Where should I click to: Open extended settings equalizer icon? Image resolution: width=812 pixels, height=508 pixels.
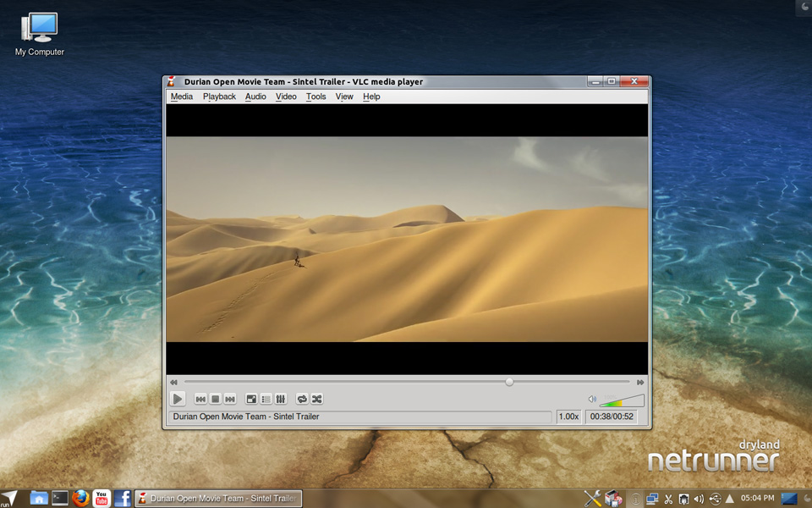(280, 399)
